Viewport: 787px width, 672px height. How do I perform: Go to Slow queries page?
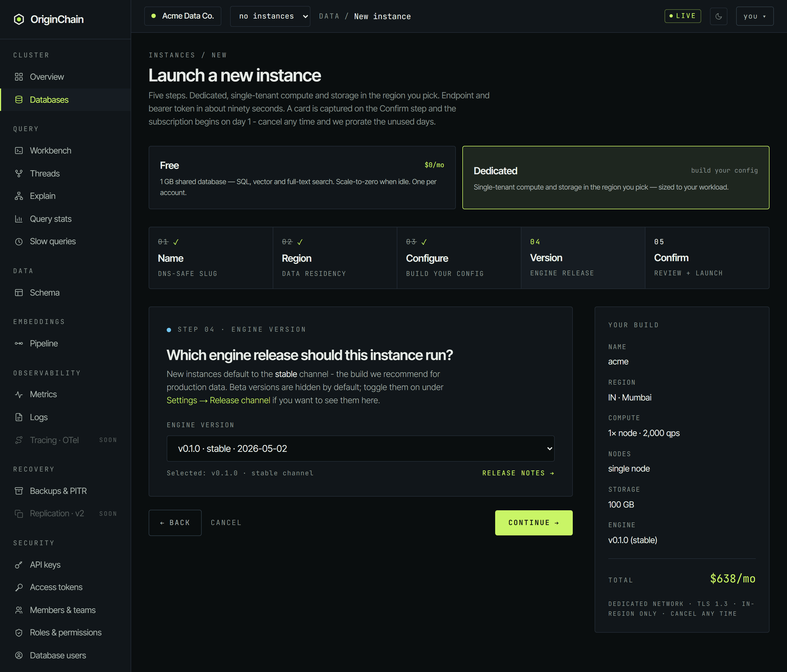65,241
